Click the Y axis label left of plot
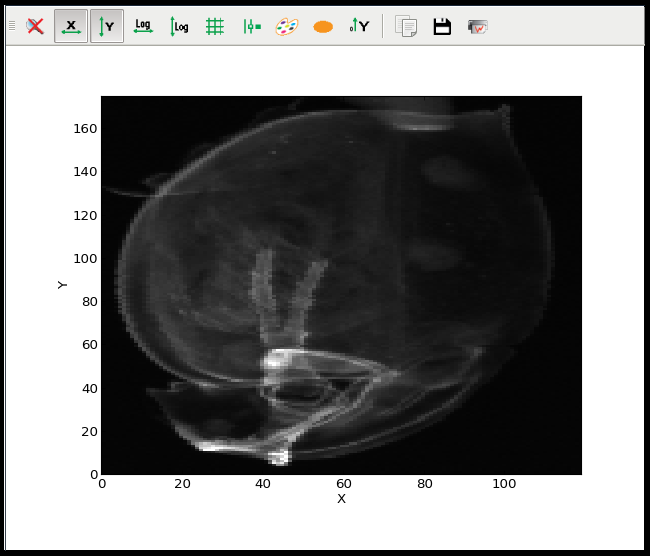The image size is (650, 556). click(x=63, y=285)
